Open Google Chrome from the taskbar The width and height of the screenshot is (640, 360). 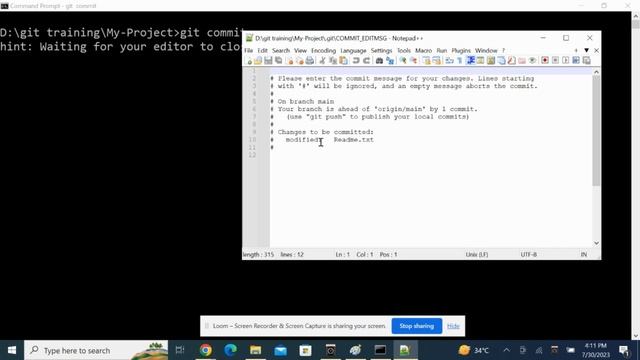[x=206, y=350]
